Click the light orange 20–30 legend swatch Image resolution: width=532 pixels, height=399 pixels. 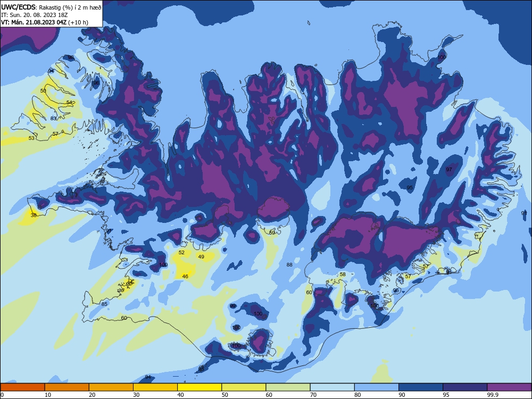pyautogui.click(x=111, y=387)
